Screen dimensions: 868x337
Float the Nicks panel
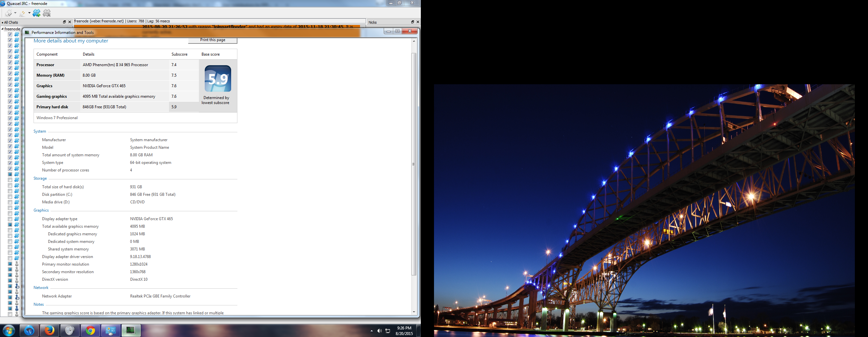pos(412,22)
